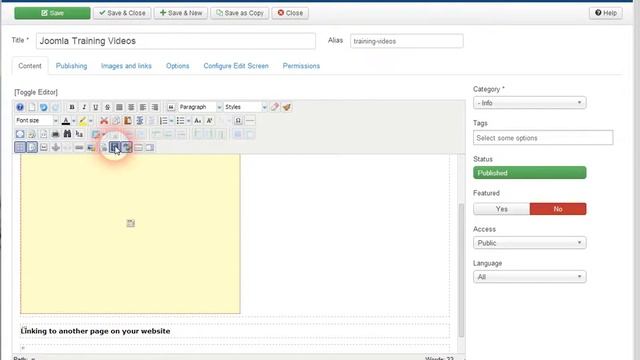Open the Access dropdown showing Public
The image size is (640, 360).
pos(530,243)
